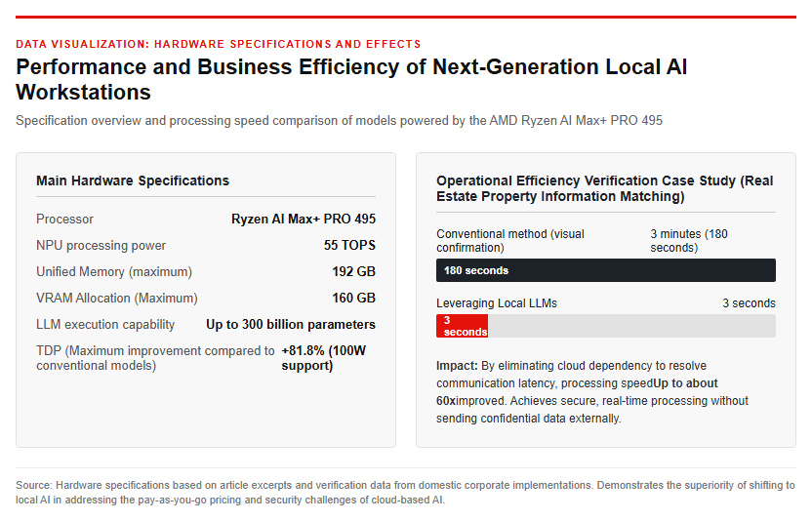Click the 'Processor' row label
Viewport: 812px width, 521px height.
(x=64, y=220)
